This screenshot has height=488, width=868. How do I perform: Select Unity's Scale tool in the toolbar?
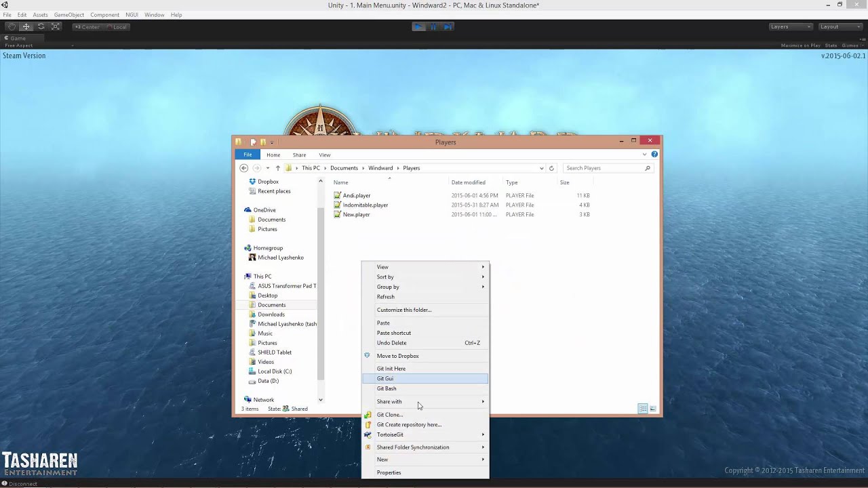click(56, 26)
